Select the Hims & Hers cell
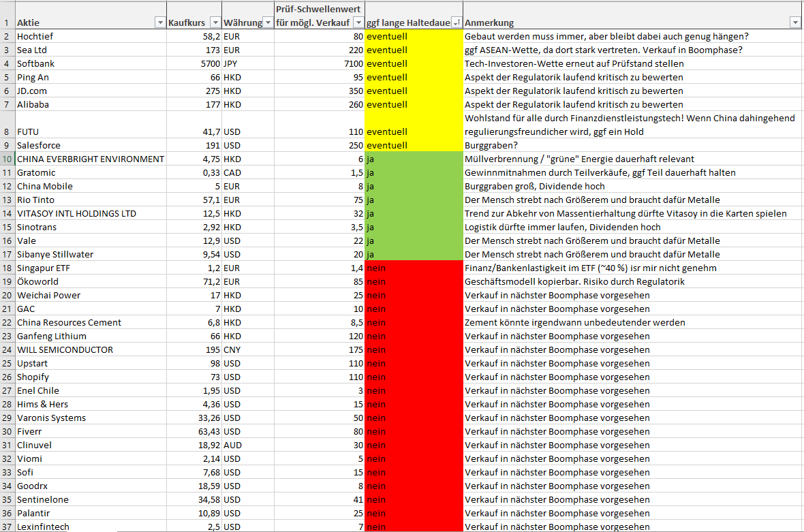 (x=91, y=405)
